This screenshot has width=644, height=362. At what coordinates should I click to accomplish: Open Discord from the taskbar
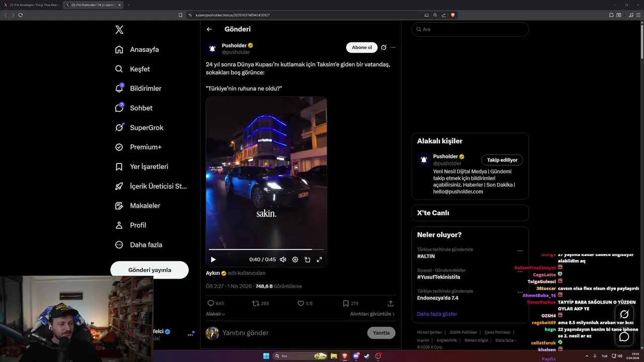click(x=356, y=356)
